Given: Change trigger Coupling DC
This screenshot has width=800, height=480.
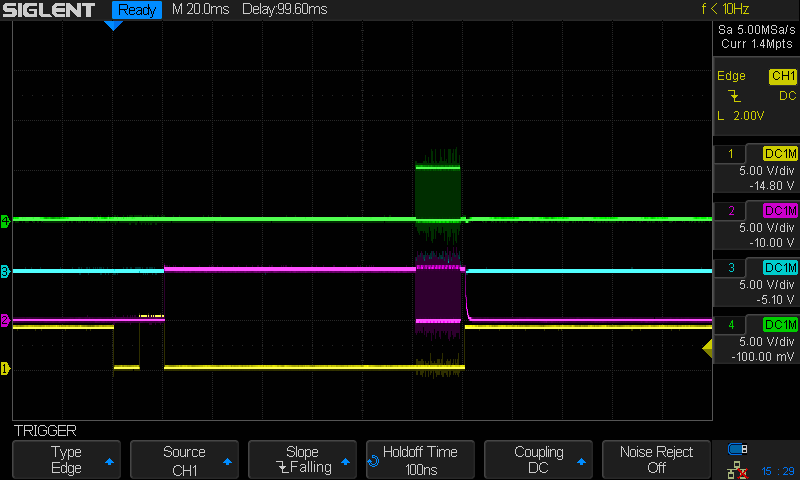Looking at the screenshot, I should (538, 460).
